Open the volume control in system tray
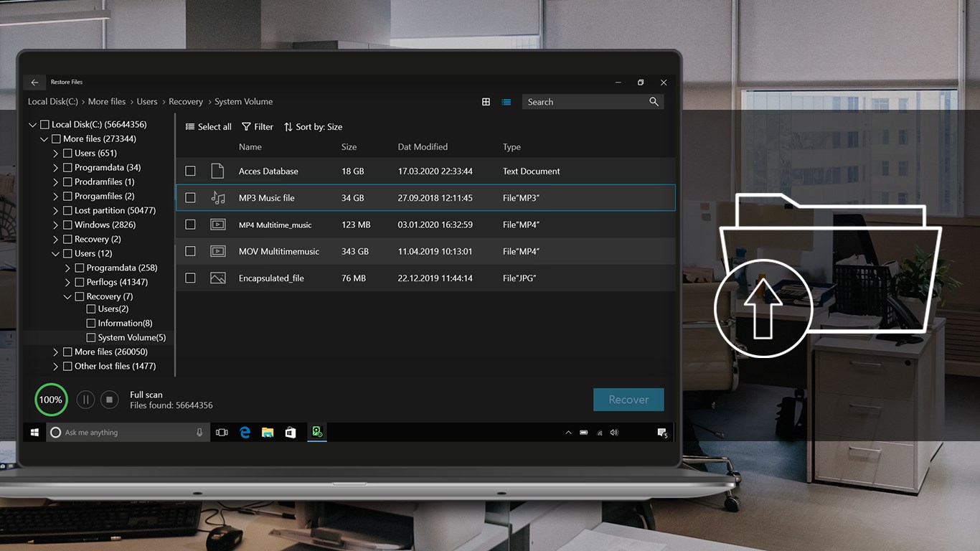980x551 pixels. (615, 433)
